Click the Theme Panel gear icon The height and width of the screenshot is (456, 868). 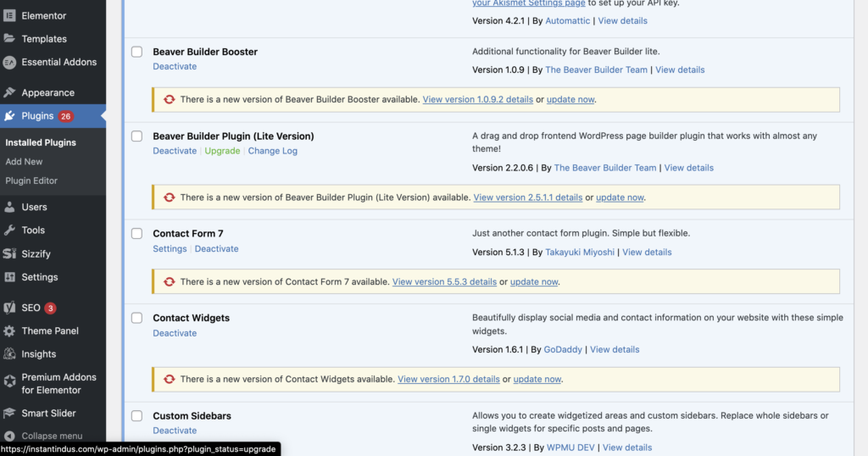(9, 331)
